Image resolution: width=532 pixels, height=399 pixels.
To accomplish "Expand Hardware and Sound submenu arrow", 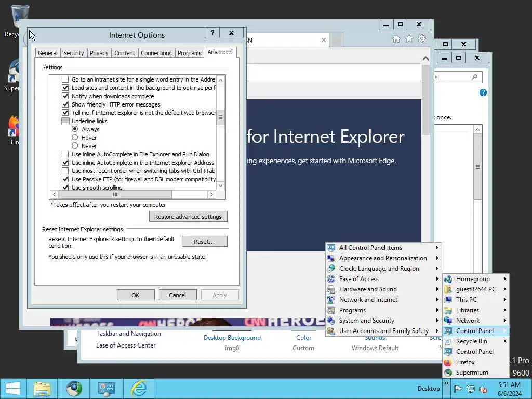I will pos(437,289).
